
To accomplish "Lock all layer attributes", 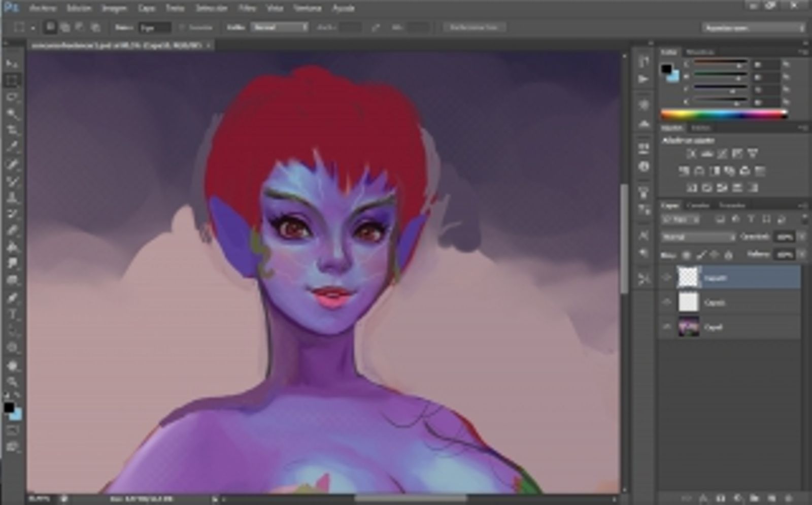I will 729,255.
